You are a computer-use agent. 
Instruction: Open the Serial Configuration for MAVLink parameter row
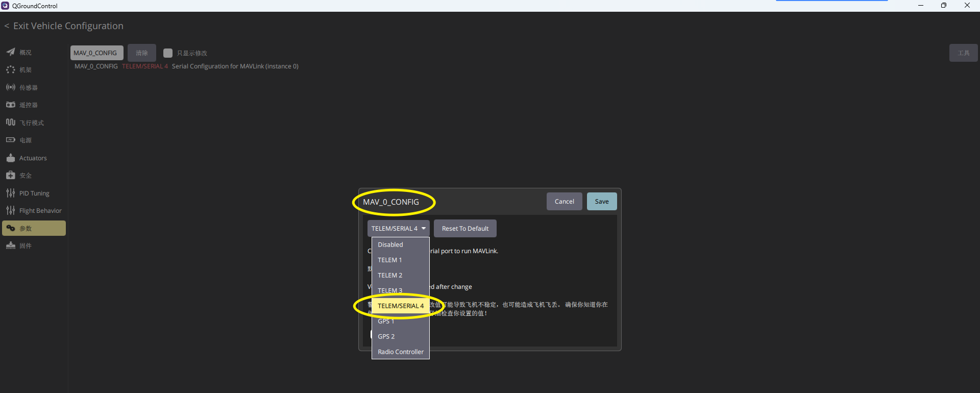click(x=187, y=66)
